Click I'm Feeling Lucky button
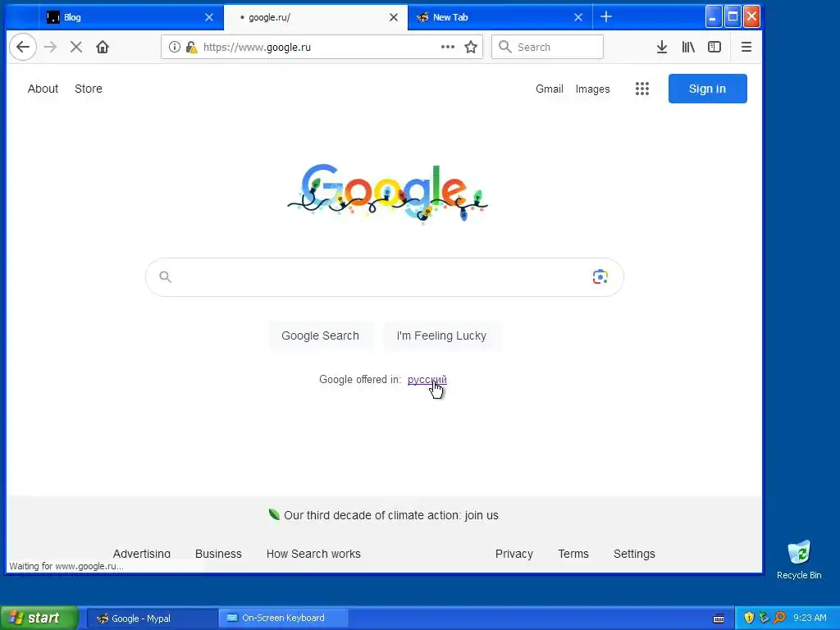 [x=441, y=336]
